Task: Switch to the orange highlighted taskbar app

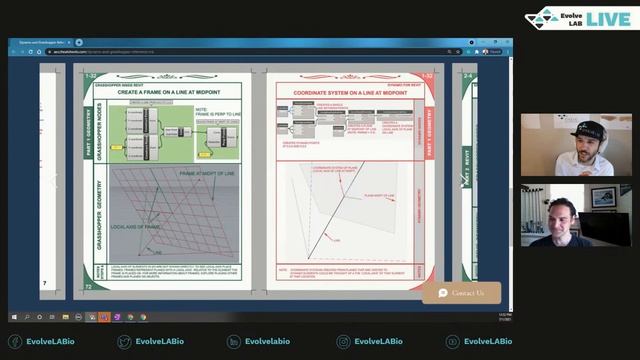Action: point(104,317)
